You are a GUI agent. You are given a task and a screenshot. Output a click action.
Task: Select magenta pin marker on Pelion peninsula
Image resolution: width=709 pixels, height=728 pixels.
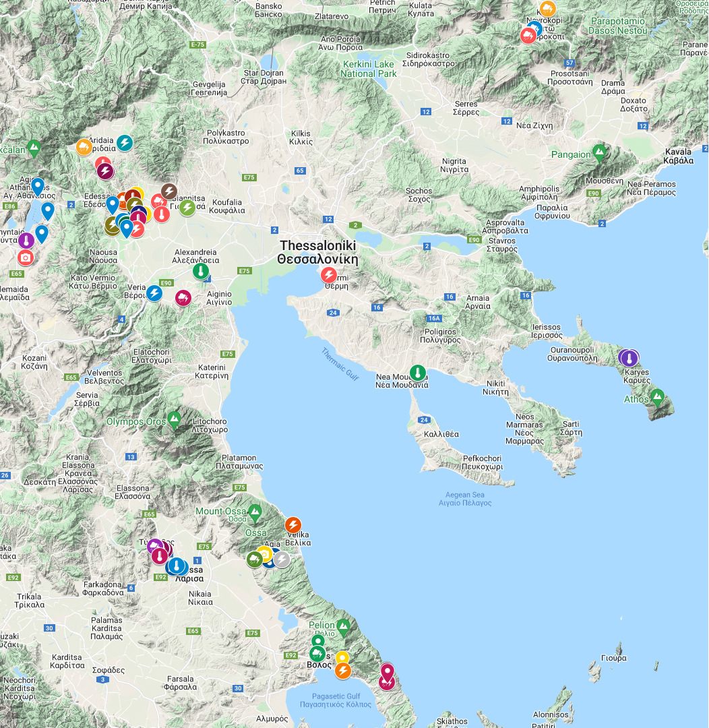(388, 672)
